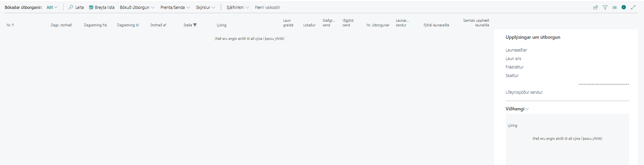Screen dimensions: 644x165
Task: Click the Fjöldi launaseðla column header
Action: [436, 25]
